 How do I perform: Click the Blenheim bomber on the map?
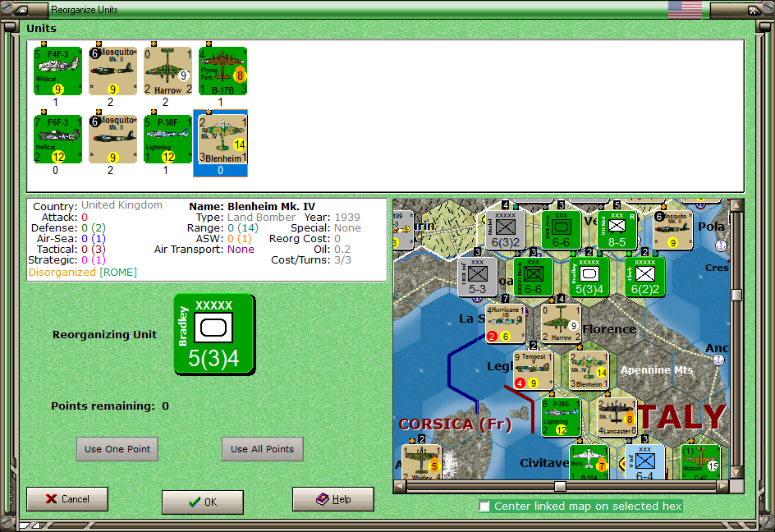589,370
